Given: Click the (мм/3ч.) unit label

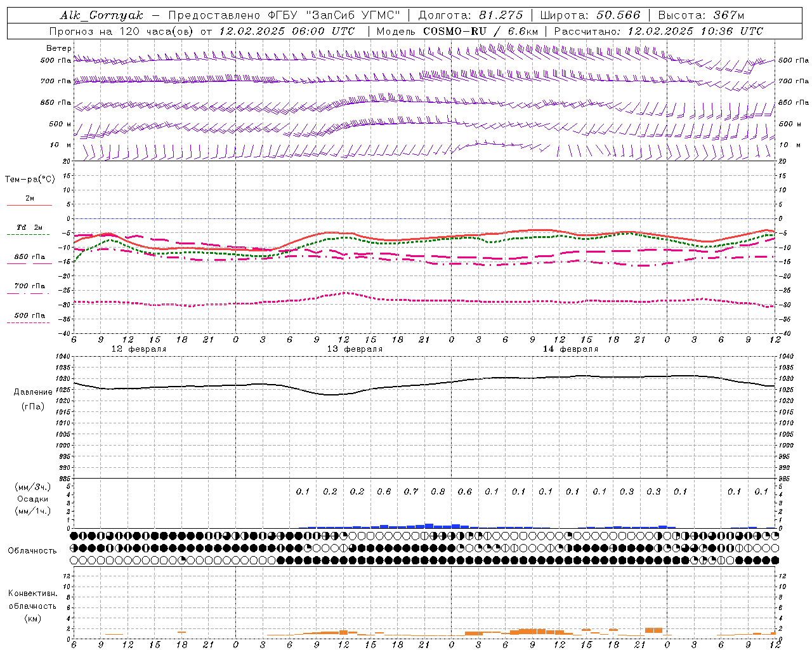Looking at the screenshot, I should coord(33,487).
